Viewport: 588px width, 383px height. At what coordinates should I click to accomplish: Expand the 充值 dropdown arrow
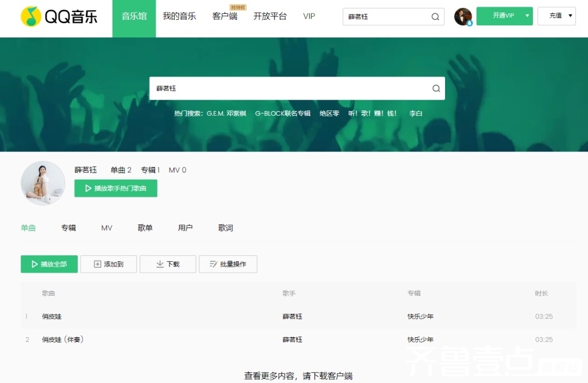571,16
